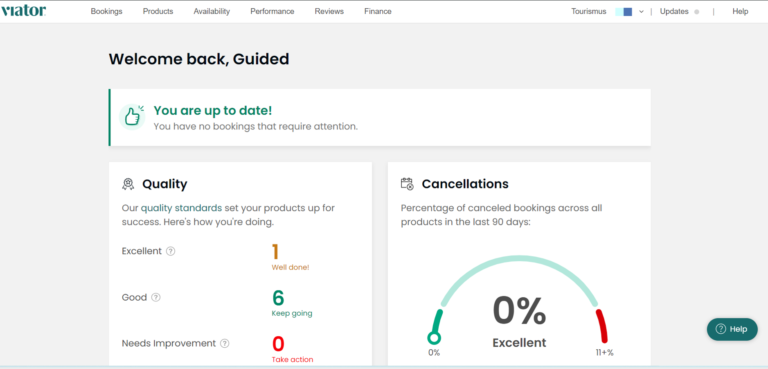
Task: Click the Viator logo
Action: coord(24,11)
